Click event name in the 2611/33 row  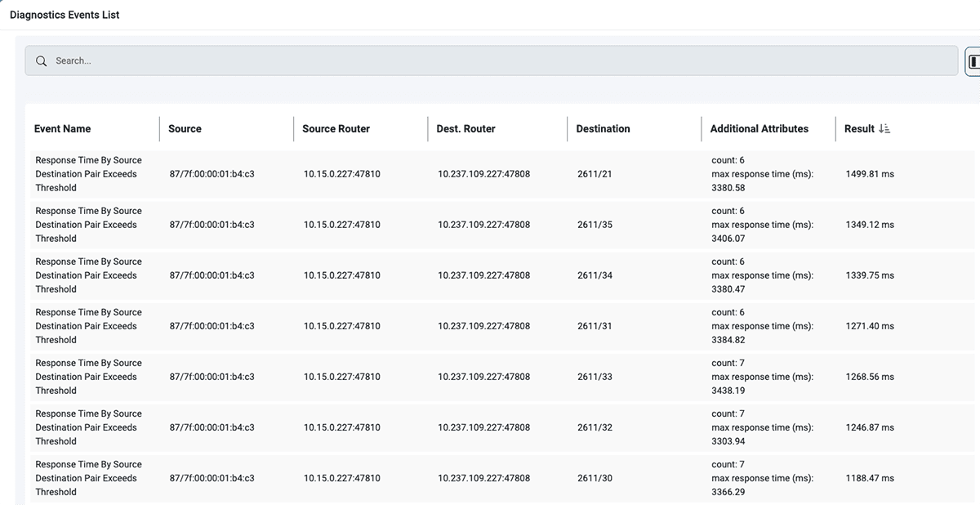point(88,377)
